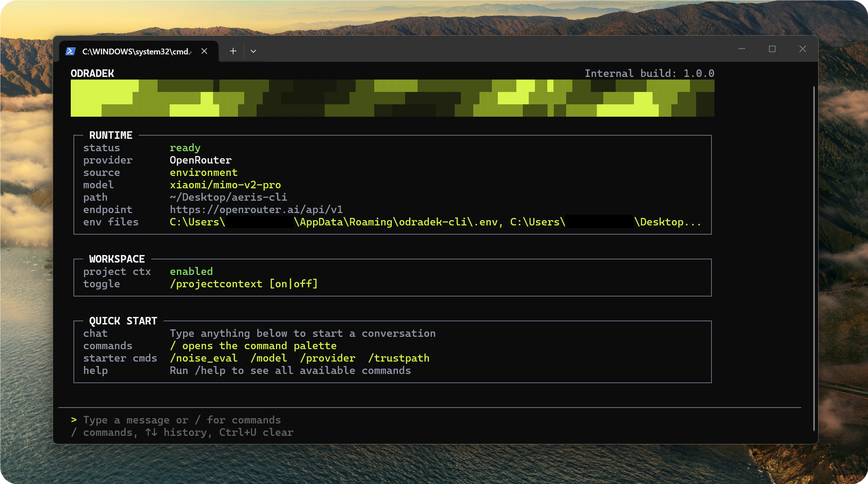Image resolution: width=868 pixels, height=484 pixels.
Task: Select the /provider starter command
Action: [327, 358]
